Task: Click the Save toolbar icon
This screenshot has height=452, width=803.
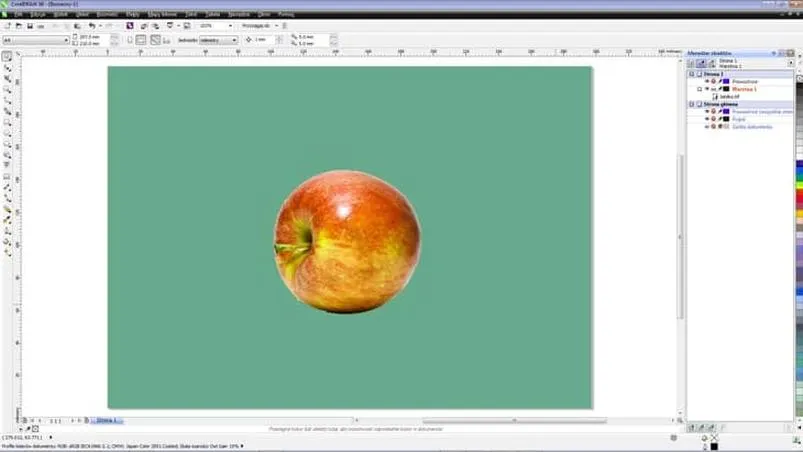Action: (x=30, y=26)
